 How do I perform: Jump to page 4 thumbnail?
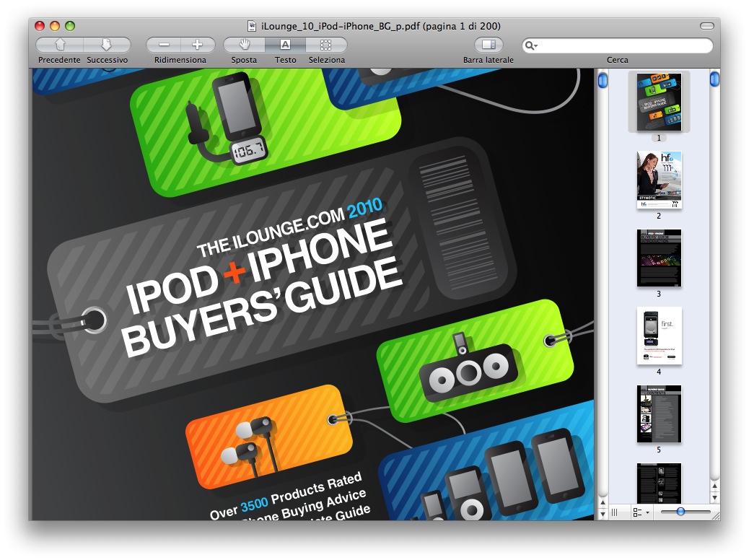point(659,336)
